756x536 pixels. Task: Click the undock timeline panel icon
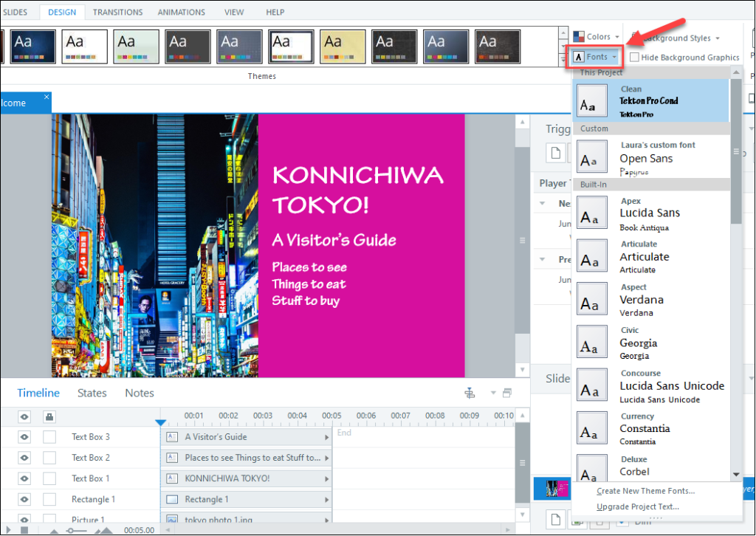point(506,394)
